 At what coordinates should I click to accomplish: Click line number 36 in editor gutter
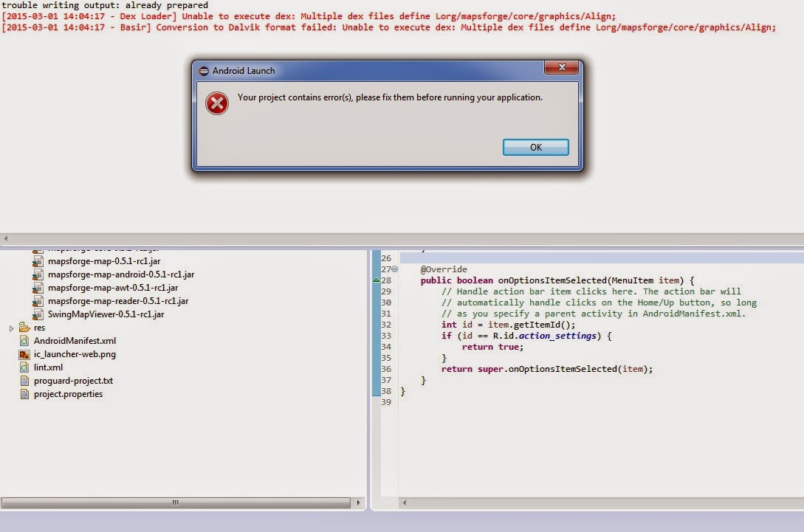tap(386, 369)
